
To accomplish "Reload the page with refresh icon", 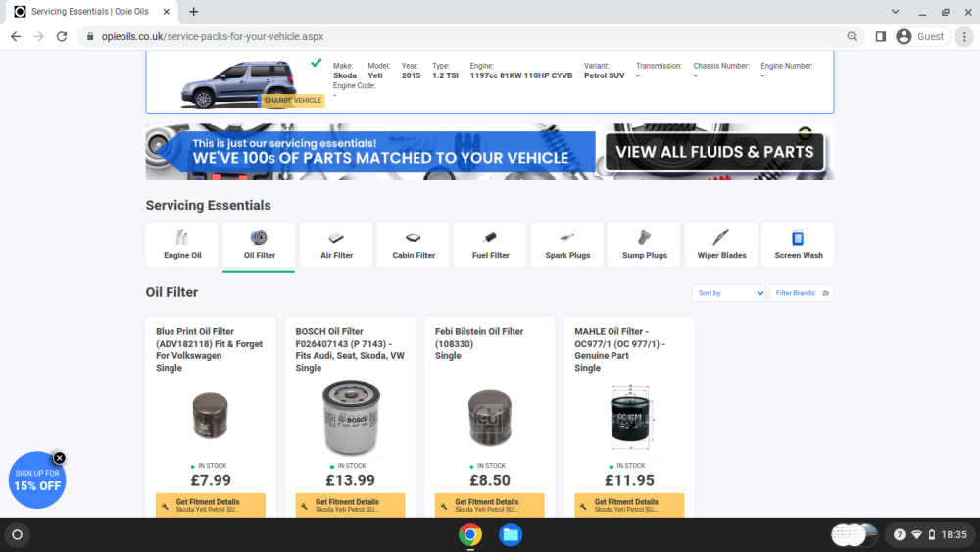I will click(x=61, y=37).
